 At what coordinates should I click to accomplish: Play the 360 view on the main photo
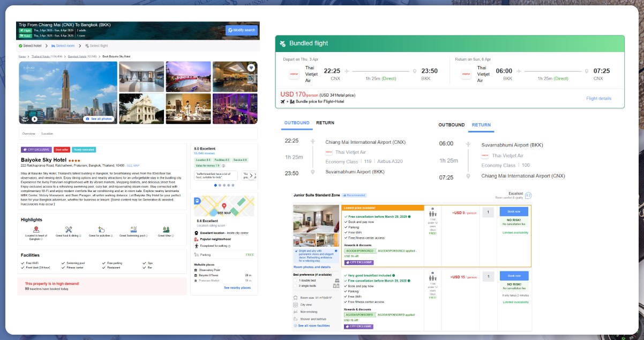tap(34, 119)
